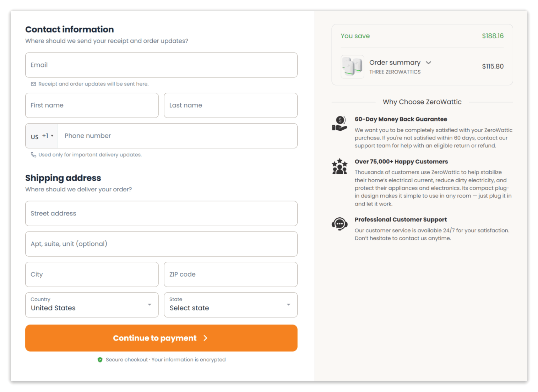
Task: Expand the Order summary chevron
Action: (x=429, y=62)
